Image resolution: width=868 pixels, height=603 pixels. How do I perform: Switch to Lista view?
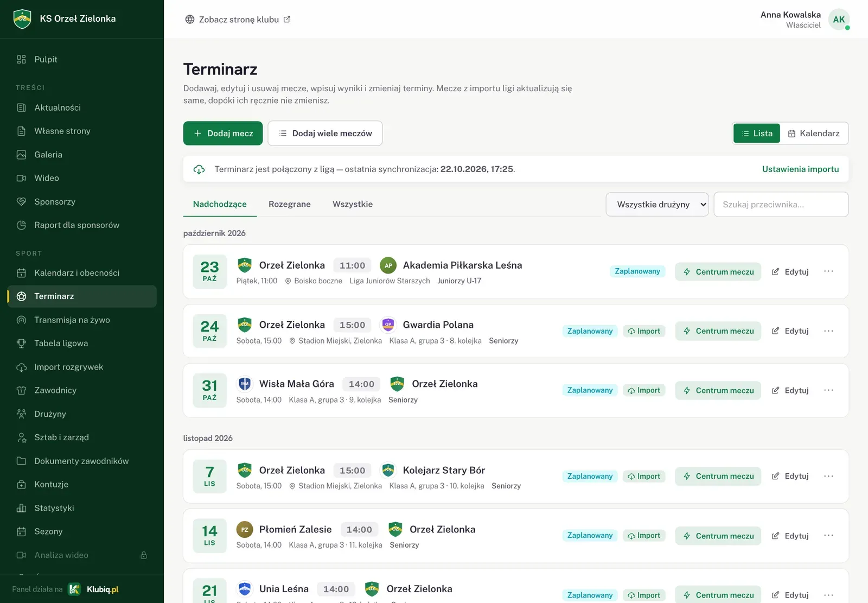pyautogui.click(x=757, y=134)
